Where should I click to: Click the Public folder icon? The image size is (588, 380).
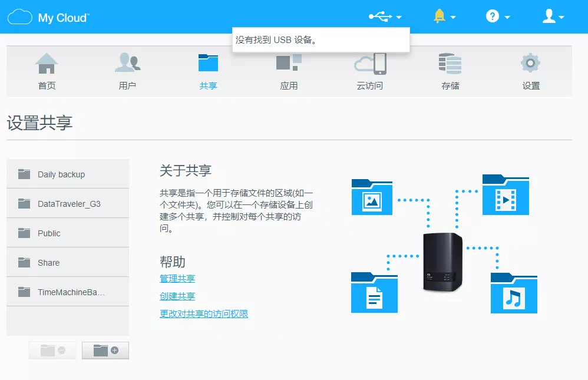[24, 233]
